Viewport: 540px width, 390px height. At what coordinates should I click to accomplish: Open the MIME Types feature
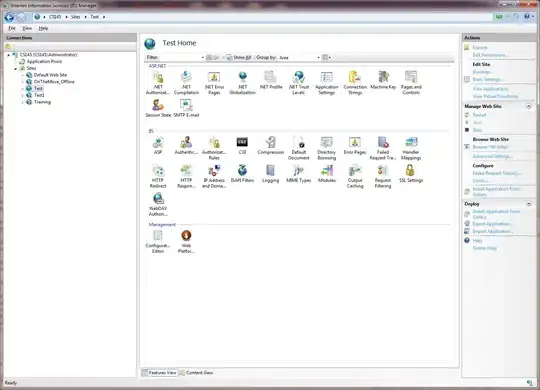pos(299,174)
